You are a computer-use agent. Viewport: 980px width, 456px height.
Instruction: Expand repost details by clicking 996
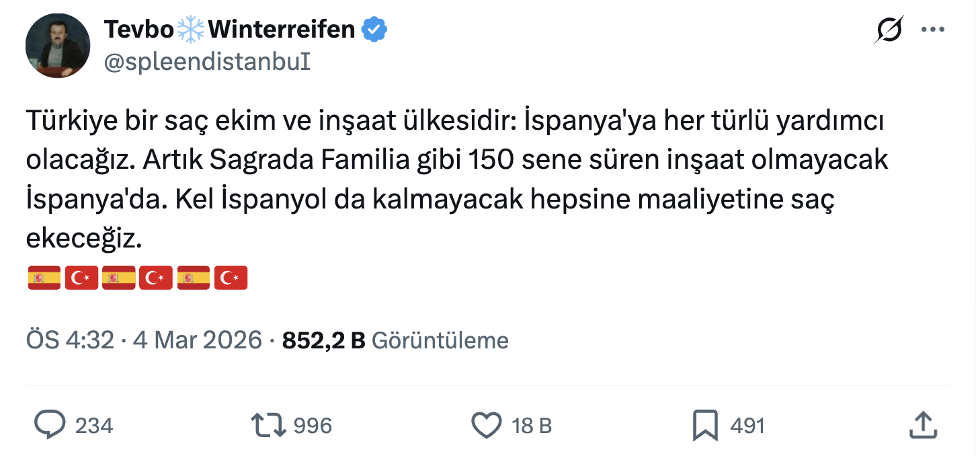pos(313,425)
